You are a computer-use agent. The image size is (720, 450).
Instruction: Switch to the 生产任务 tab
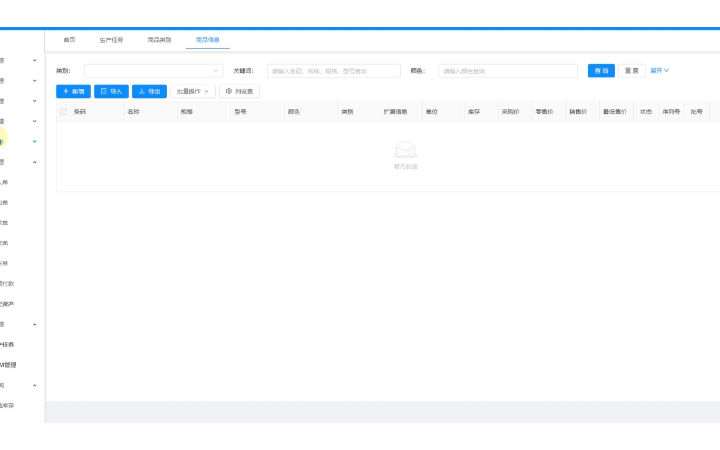click(x=111, y=40)
